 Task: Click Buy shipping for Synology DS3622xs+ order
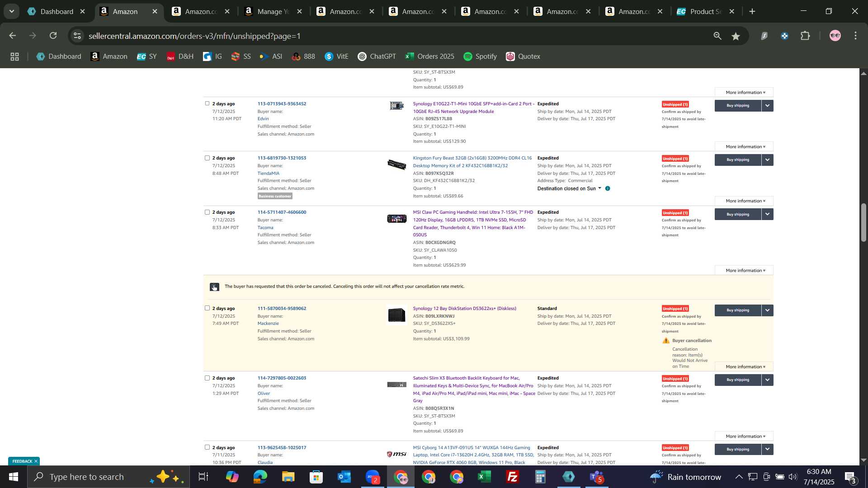pos(738,310)
